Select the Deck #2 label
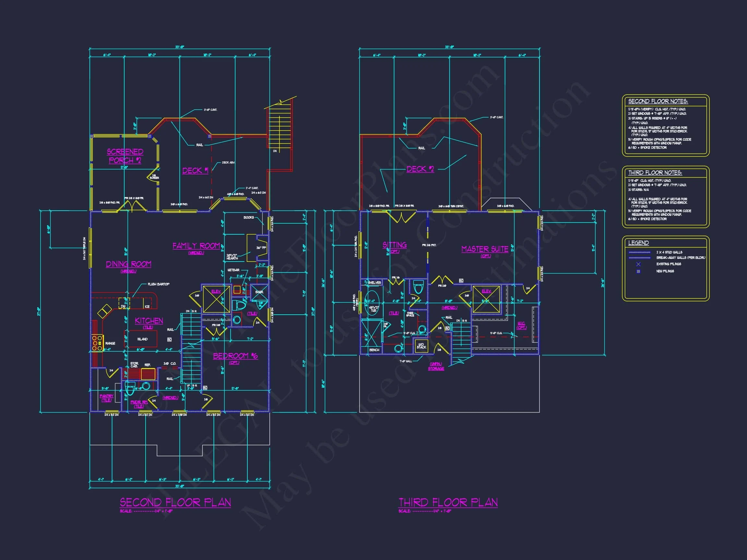The image size is (747, 560). pos(420,169)
